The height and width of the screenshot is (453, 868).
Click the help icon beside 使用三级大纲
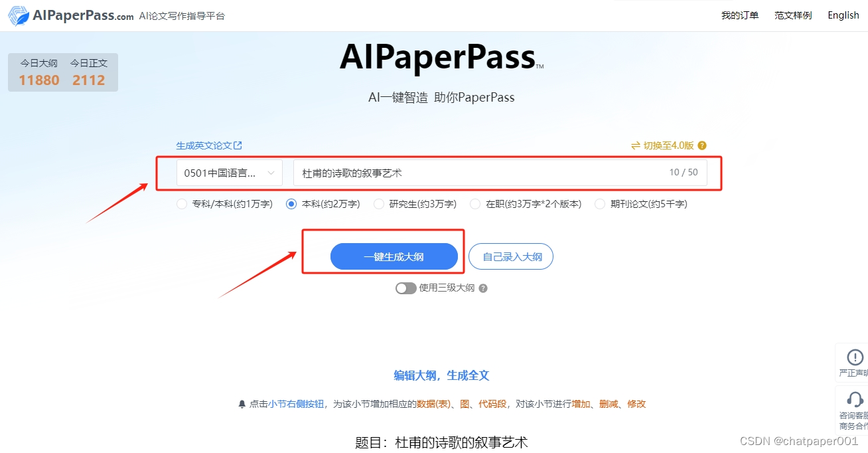coord(483,288)
